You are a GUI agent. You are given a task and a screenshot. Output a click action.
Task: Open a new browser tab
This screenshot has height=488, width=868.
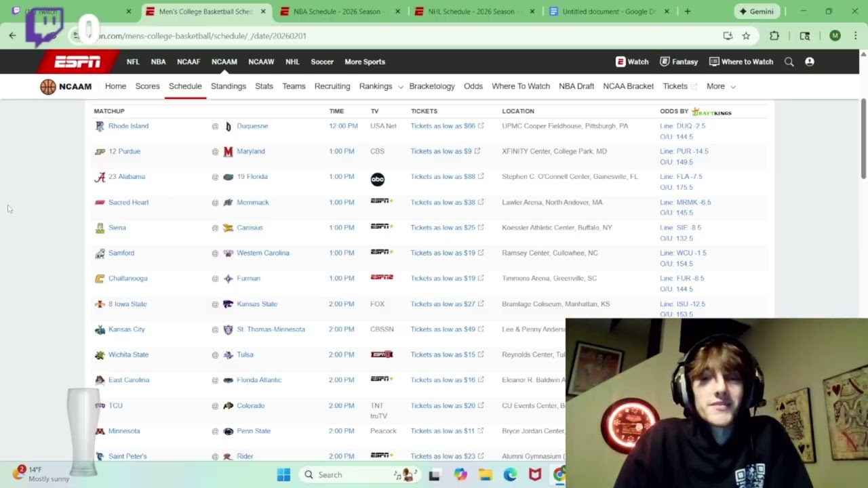[687, 12]
